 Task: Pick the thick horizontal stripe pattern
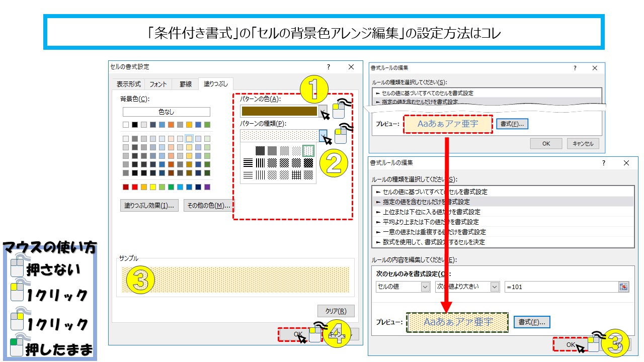pyautogui.click(x=248, y=163)
